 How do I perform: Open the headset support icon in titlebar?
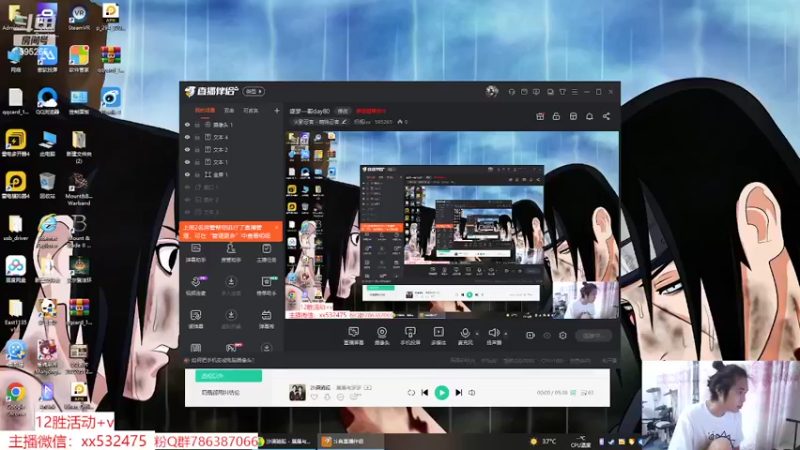click(512, 92)
